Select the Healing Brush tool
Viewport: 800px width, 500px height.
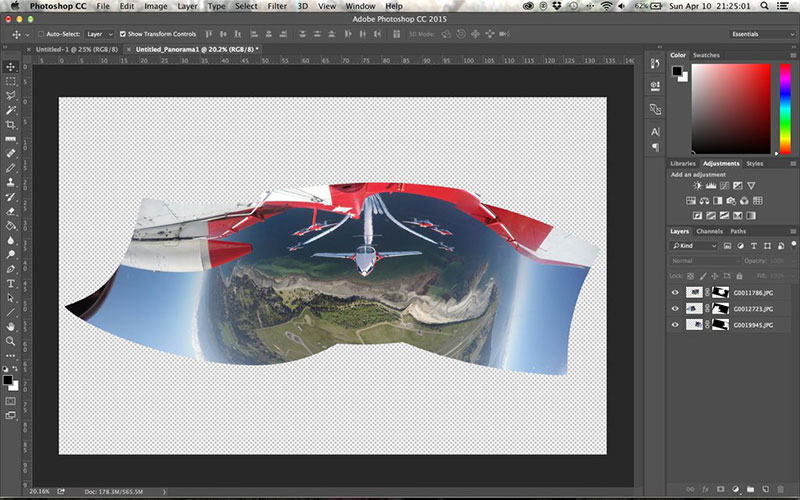click(10, 154)
